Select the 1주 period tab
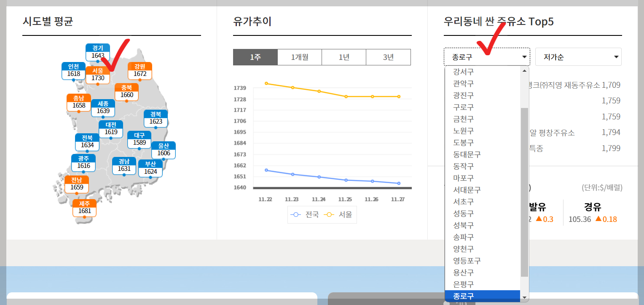Viewport: 644px width, 305px height. (255, 57)
